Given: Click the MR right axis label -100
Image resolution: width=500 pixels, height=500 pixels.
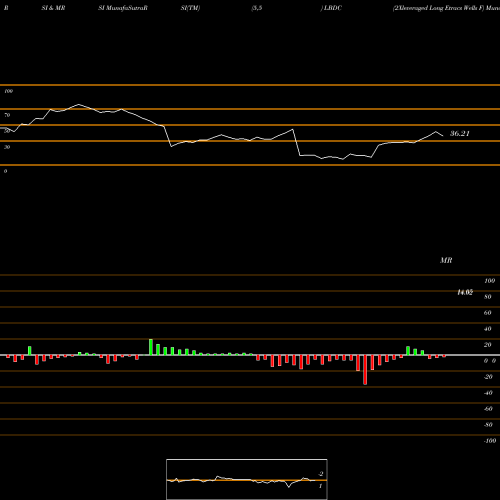Looking at the screenshot, I should click(x=490, y=441).
